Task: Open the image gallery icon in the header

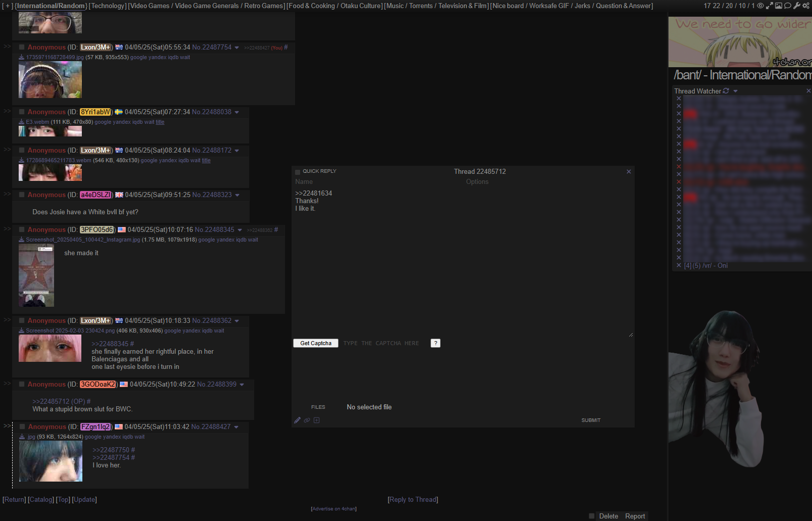Action: point(779,6)
